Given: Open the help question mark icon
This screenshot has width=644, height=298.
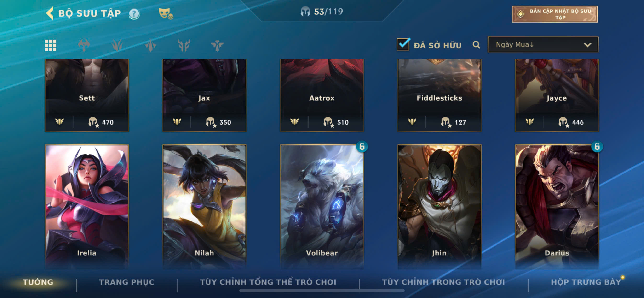Looking at the screenshot, I should pos(134,13).
